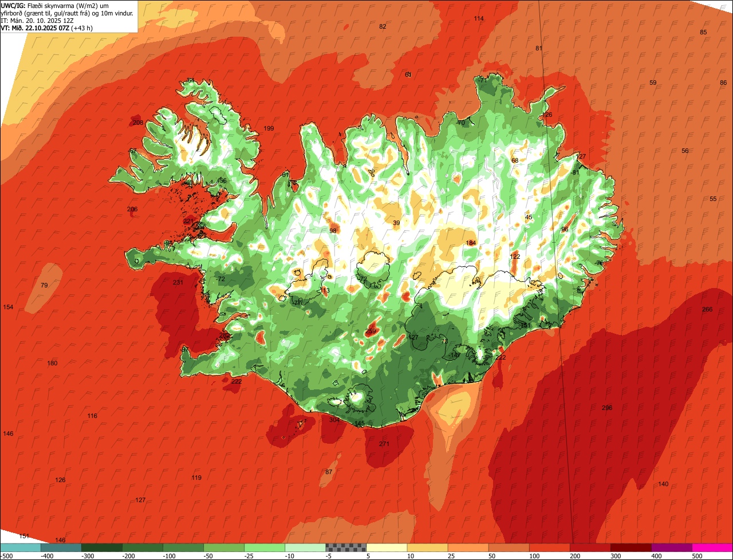This screenshot has width=733, height=560.
Task: Click the map value "114" near top edge
Action: [479, 18]
